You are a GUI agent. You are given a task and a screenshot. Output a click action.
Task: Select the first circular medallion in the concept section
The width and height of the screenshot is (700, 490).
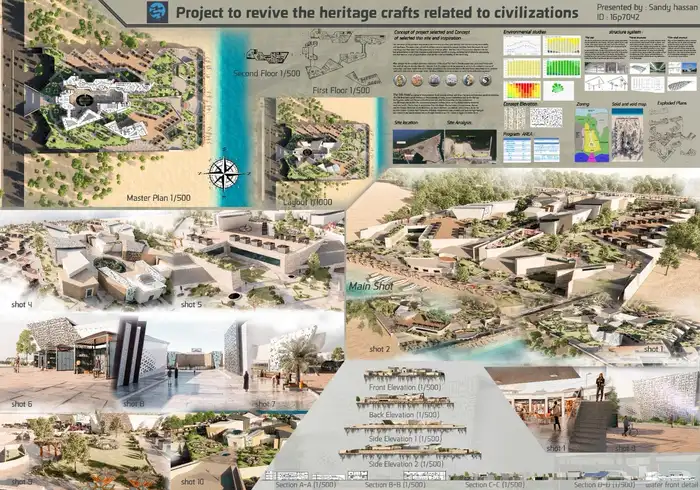point(400,80)
